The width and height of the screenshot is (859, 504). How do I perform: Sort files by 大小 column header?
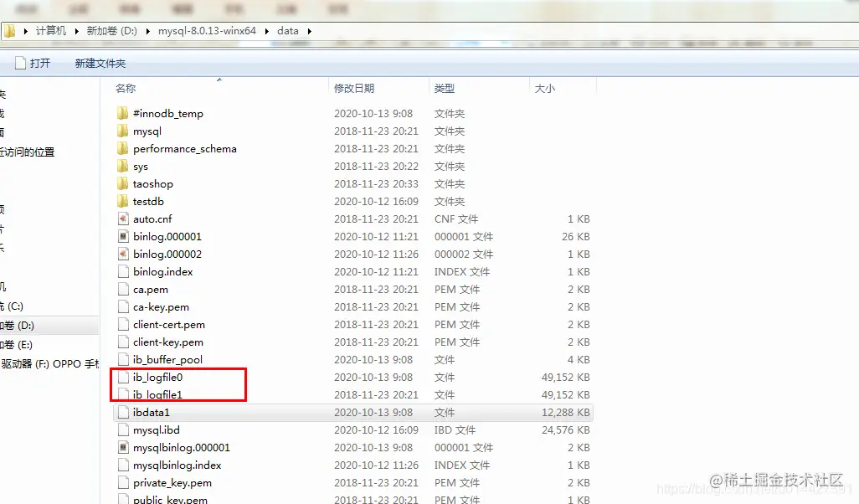544,88
